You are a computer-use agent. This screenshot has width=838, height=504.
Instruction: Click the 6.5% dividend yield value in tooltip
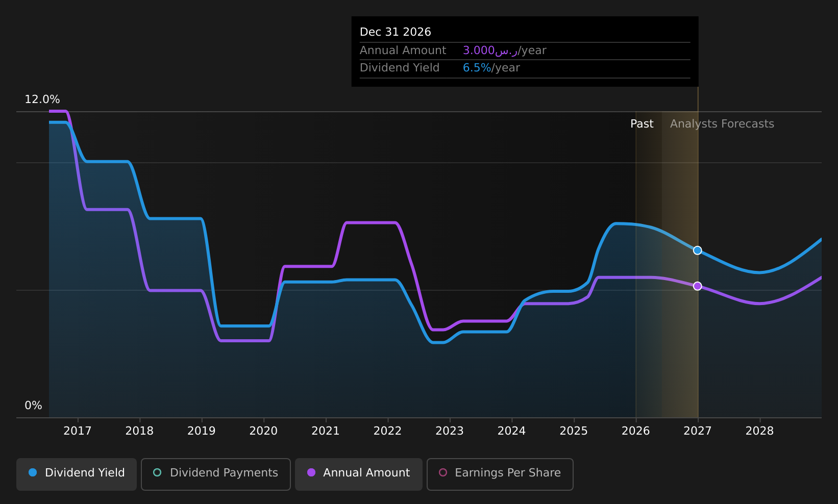coord(477,68)
